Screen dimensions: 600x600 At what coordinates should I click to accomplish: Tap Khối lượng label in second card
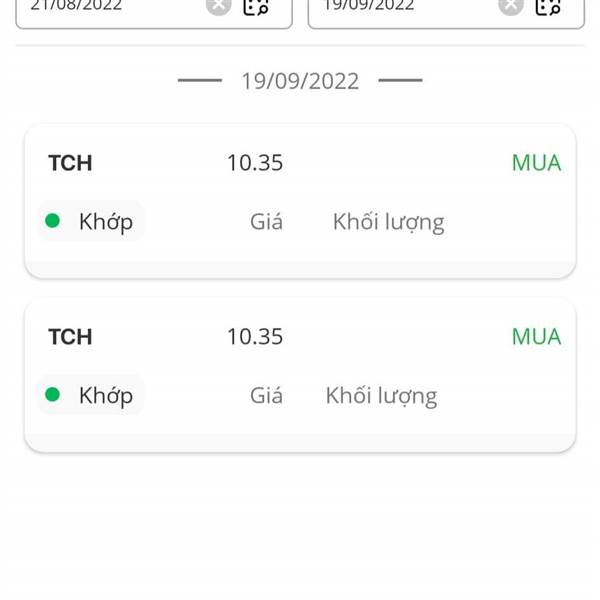click(x=381, y=396)
